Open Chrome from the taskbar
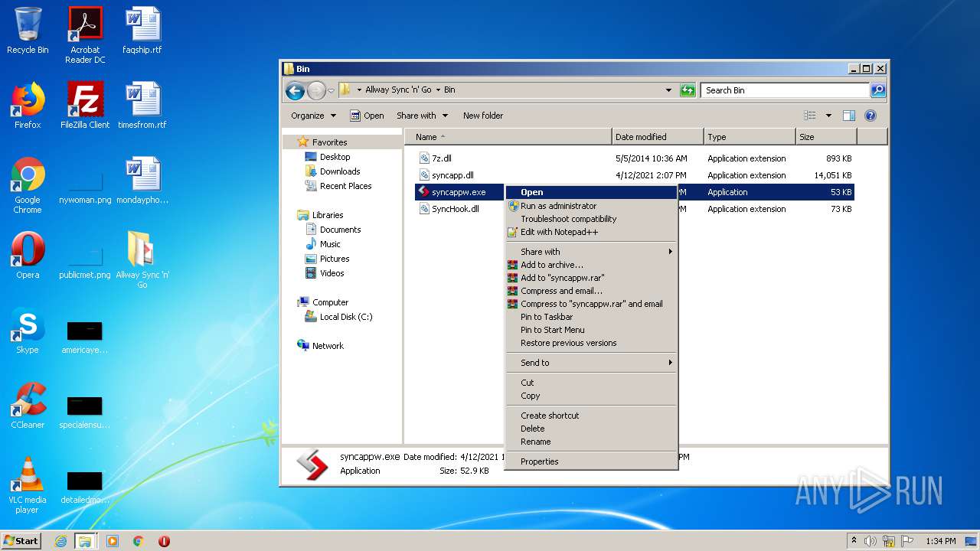This screenshot has width=980, height=551. click(x=139, y=541)
